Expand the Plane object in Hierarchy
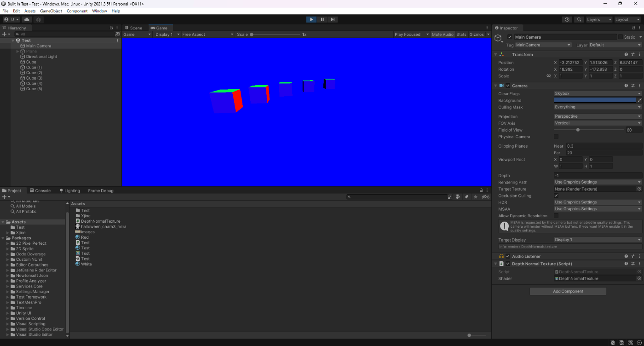The height and width of the screenshot is (346, 644). 17,51
